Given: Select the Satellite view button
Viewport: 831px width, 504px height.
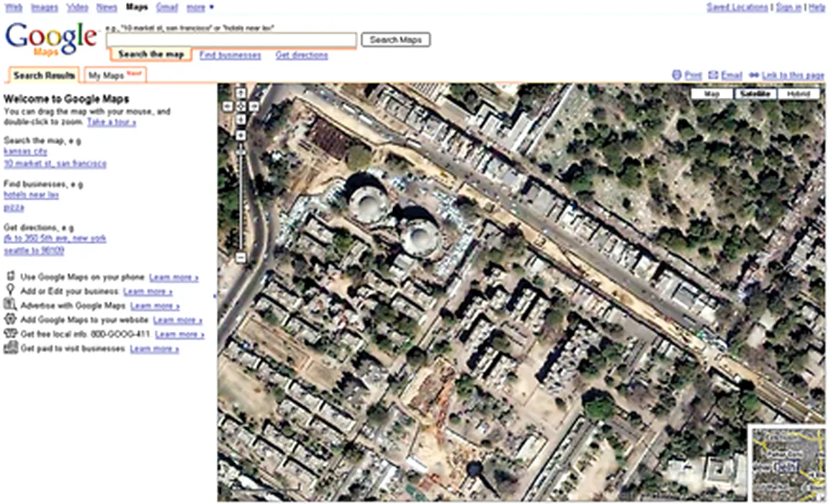Looking at the screenshot, I should pyautogui.click(x=755, y=94).
